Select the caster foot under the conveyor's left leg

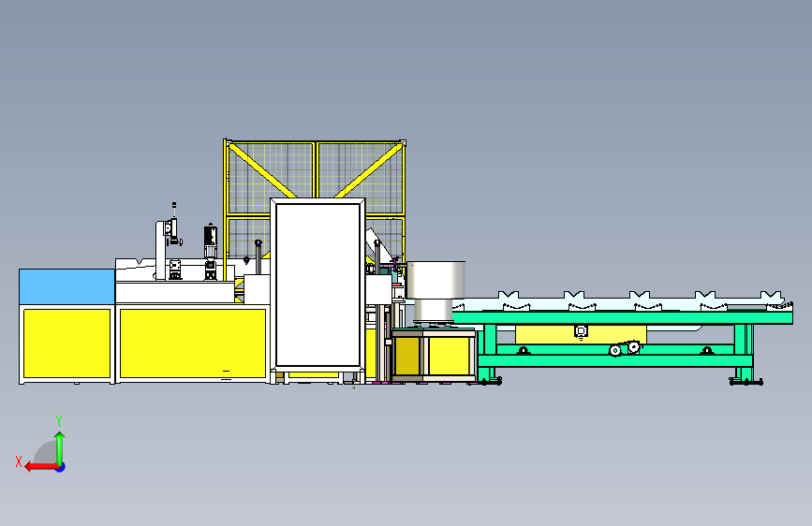click(x=491, y=382)
